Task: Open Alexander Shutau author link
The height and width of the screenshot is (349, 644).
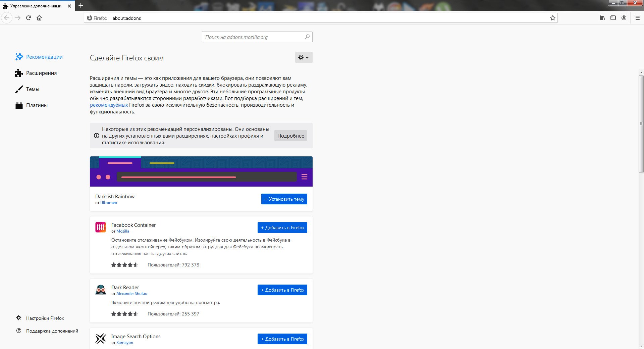Action: coord(131,294)
